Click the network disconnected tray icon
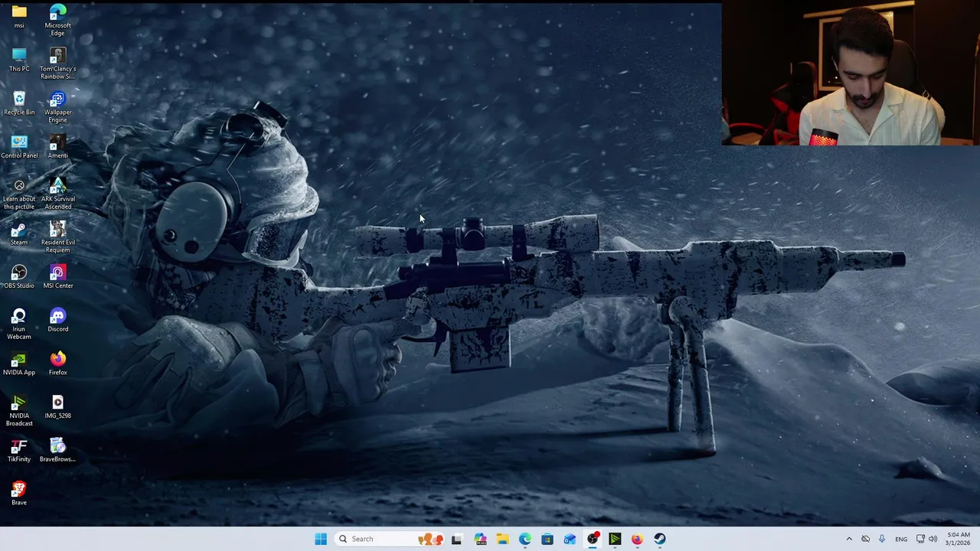The image size is (980, 551). [x=865, y=539]
